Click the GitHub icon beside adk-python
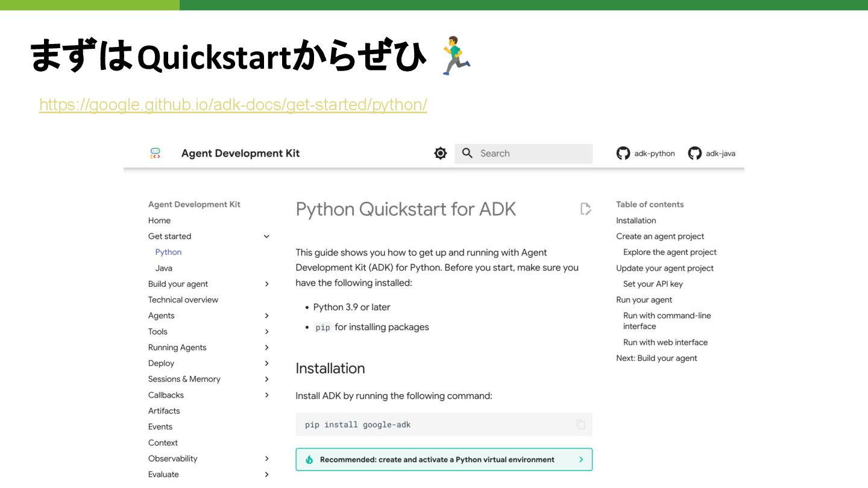 623,153
